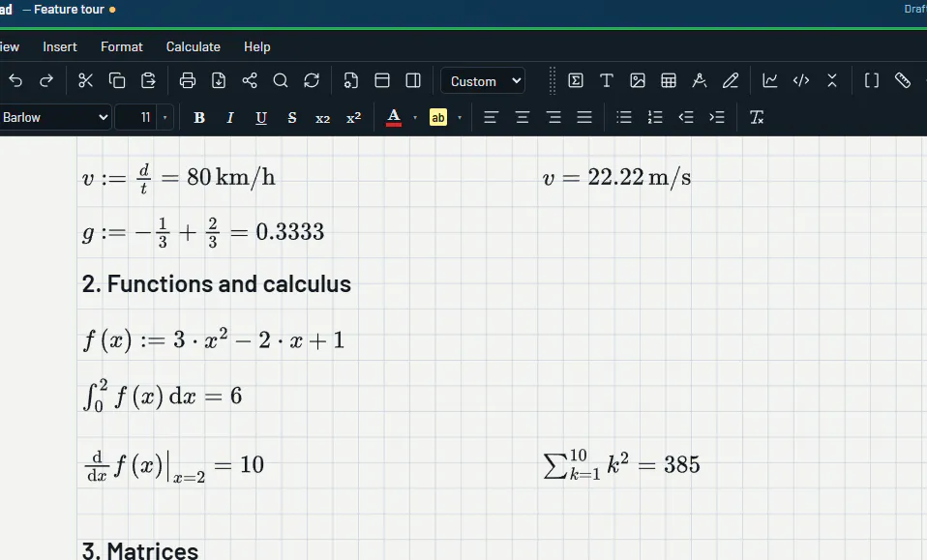Align text left
This screenshot has height=560, width=927.
point(491,118)
